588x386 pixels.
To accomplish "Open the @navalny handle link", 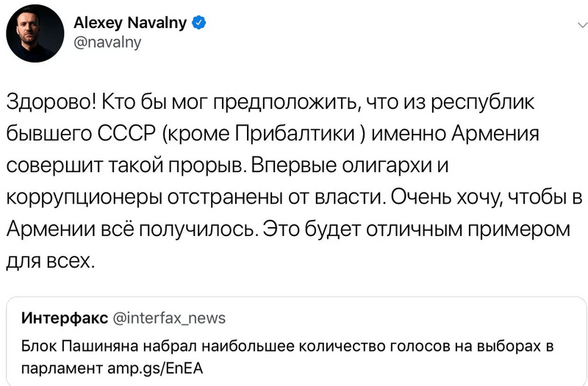I will pos(107,43).
